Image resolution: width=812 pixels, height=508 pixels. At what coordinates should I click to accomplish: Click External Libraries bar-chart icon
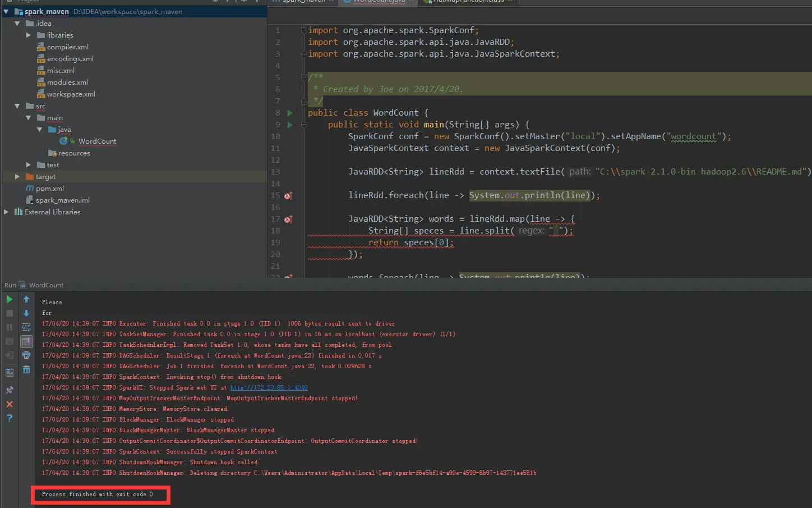point(19,212)
